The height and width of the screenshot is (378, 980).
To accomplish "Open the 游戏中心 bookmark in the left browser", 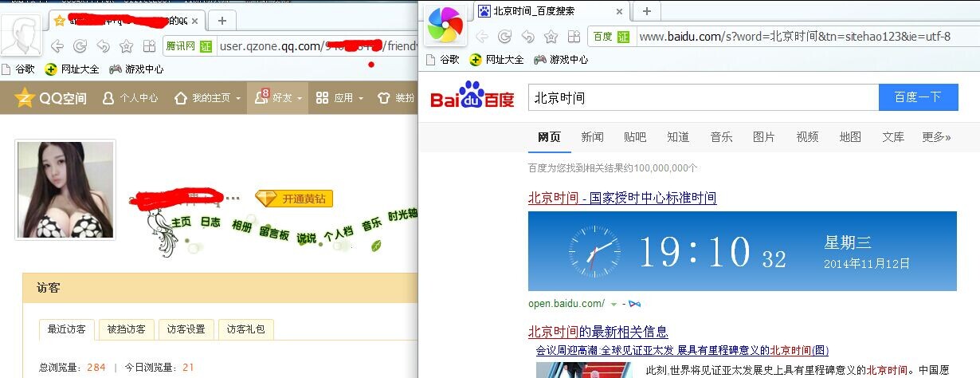I will coord(136,69).
